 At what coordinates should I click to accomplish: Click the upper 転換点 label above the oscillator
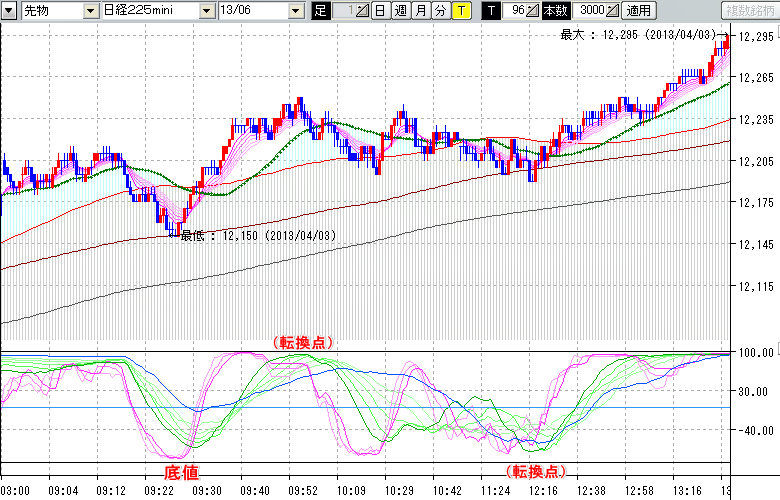pyautogui.click(x=302, y=342)
